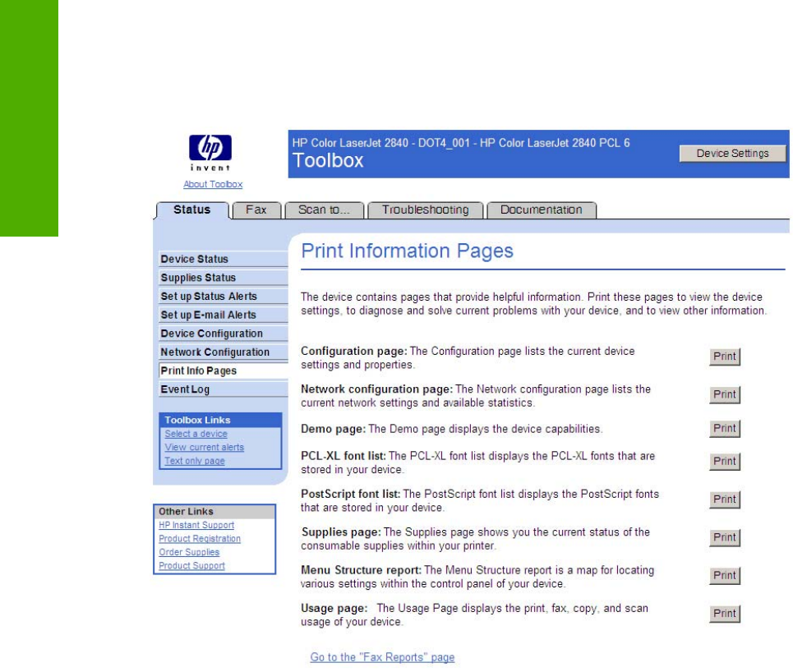Image resolution: width=793 pixels, height=672 pixels.
Task: Switch to the Status tab
Action: (x=191, y=209)
